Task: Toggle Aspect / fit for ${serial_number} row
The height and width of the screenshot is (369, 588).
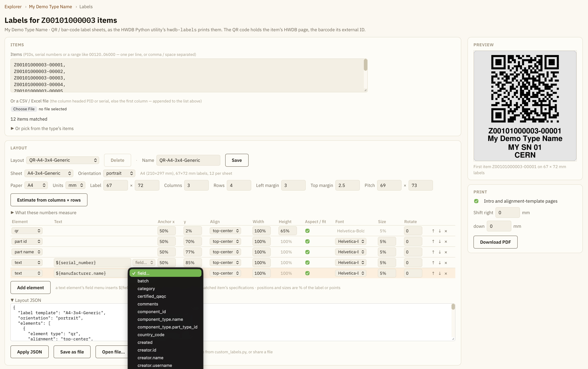Action: pos(307,263)
